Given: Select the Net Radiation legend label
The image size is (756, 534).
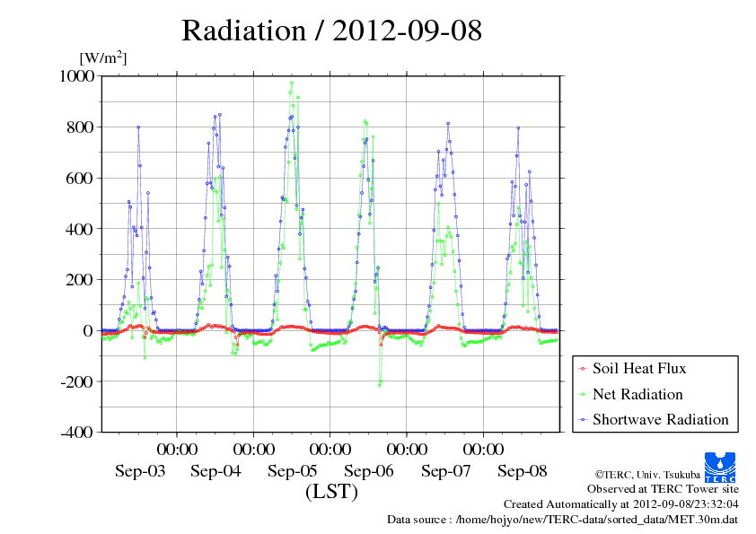Looking at the screenshot, I should [637, 394].
